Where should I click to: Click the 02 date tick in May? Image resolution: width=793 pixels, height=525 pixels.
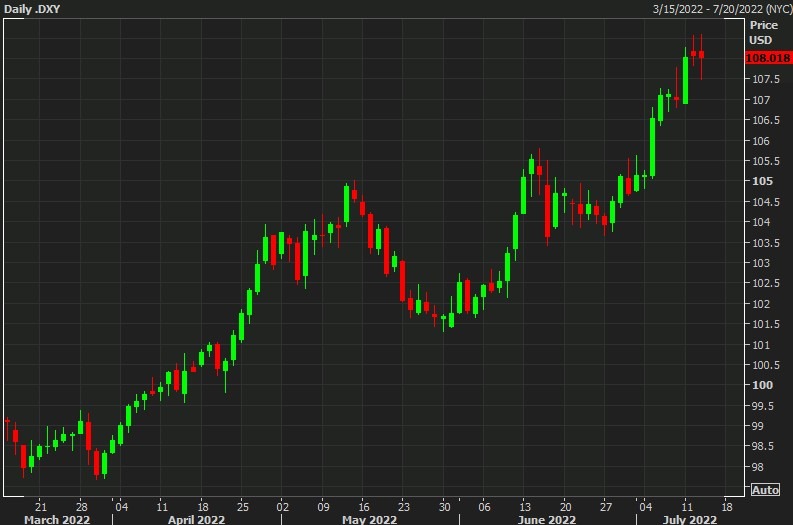283,507
